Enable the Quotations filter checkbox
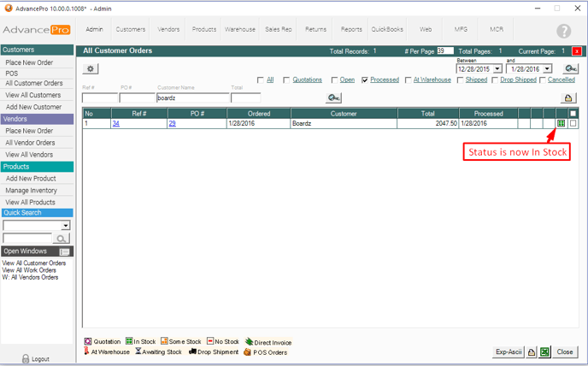588x366 pixels. click(x=286, y=80)
